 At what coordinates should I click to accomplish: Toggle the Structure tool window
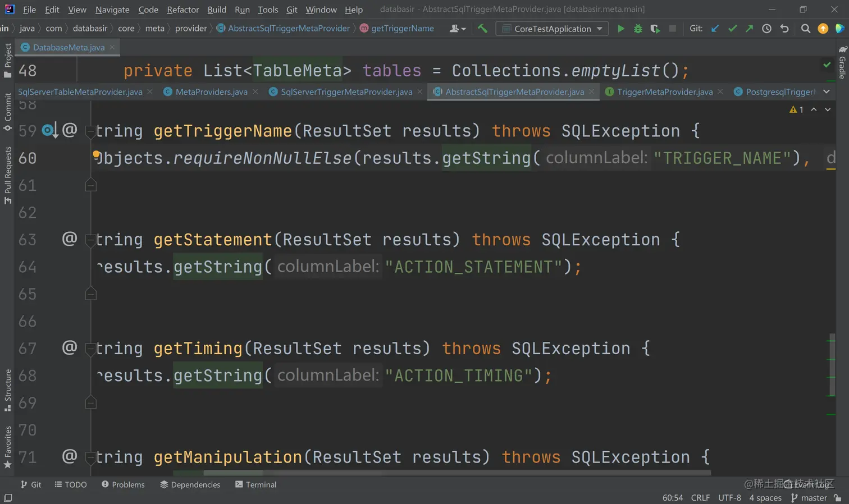7,390
